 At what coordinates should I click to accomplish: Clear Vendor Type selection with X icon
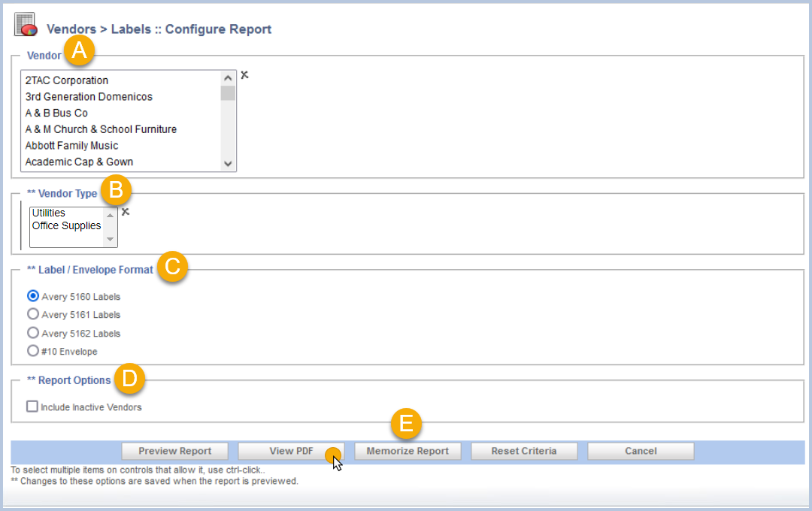[x=126, y=212]
